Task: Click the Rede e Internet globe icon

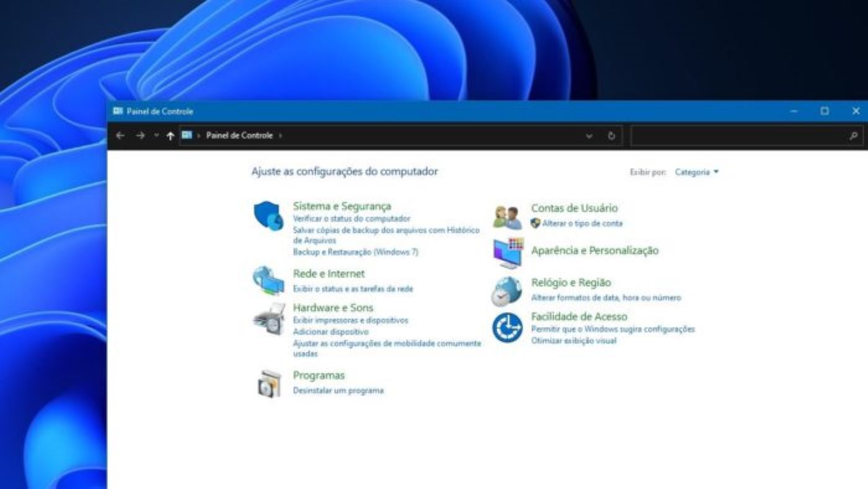Action: [x=268, y=280]
